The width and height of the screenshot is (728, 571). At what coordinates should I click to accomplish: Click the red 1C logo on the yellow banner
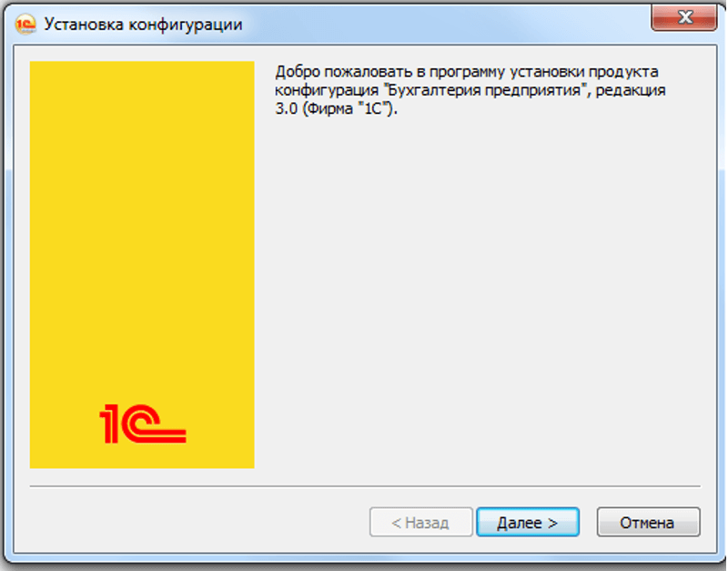coord(143,423)
